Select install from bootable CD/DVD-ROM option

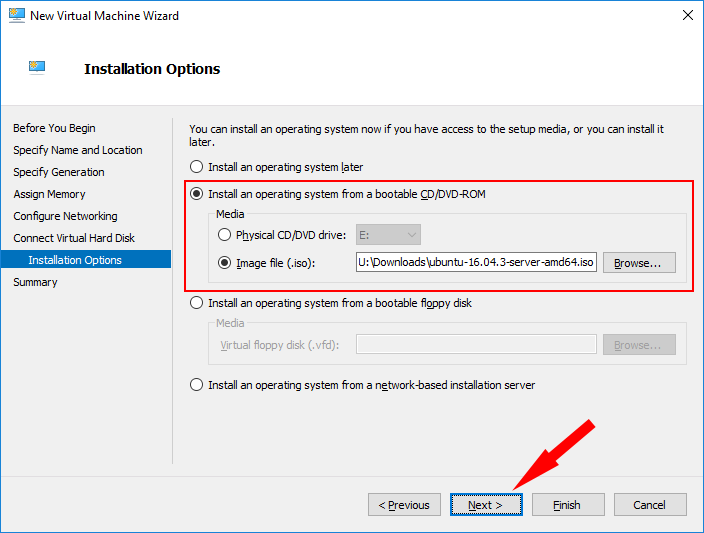pyautogui.click(x=196, y=194)
